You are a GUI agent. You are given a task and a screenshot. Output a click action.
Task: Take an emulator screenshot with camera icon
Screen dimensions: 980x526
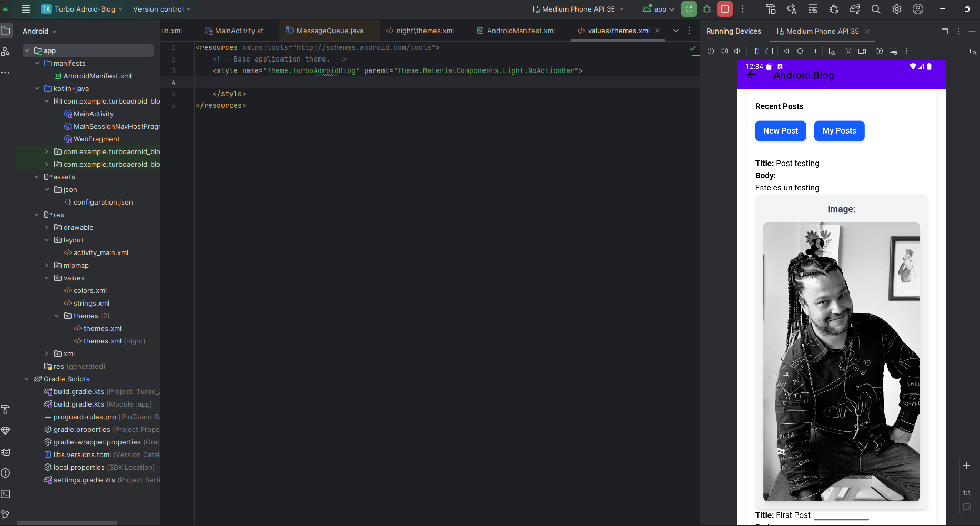[848, 51]
